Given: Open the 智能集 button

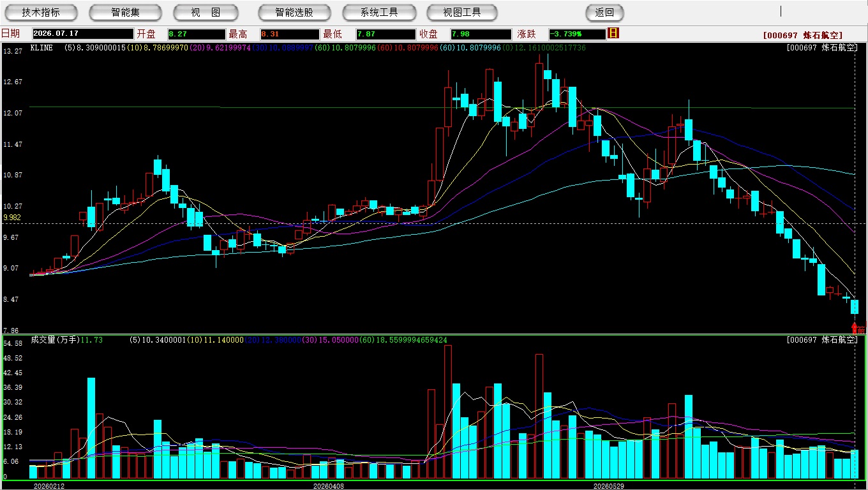Looking at the screenshot, I should (125, 13).
